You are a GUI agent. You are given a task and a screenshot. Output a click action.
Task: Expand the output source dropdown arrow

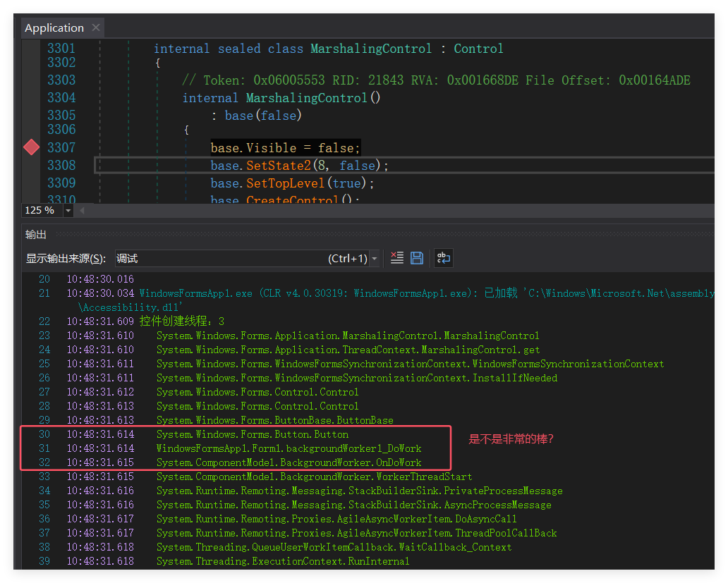click(374, 259)
